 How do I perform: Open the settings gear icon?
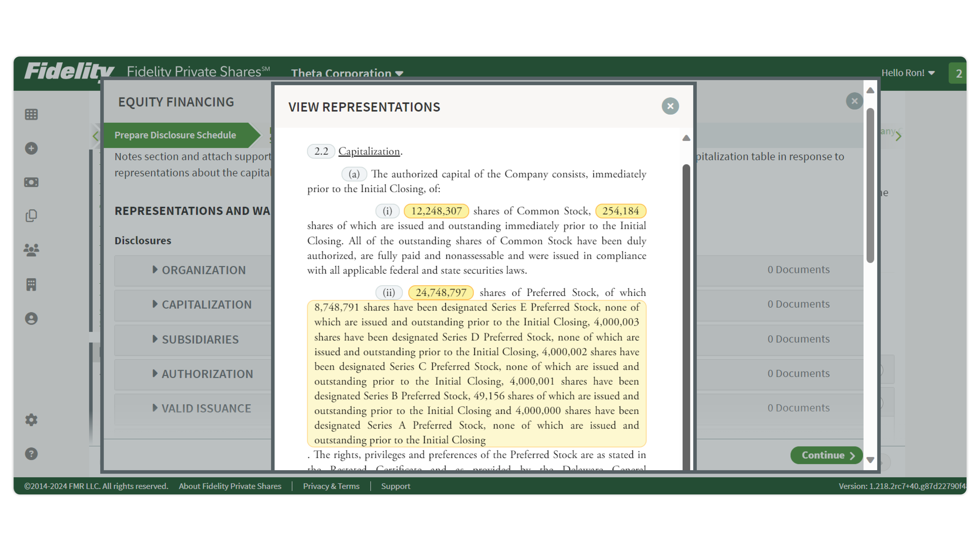pyautogui.click(x=31, y=419)
